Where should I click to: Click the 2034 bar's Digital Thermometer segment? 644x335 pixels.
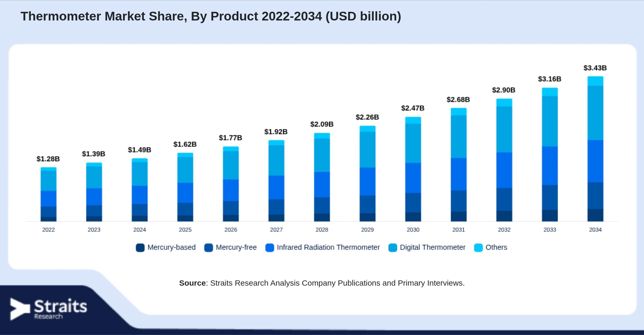click(595, 113)
